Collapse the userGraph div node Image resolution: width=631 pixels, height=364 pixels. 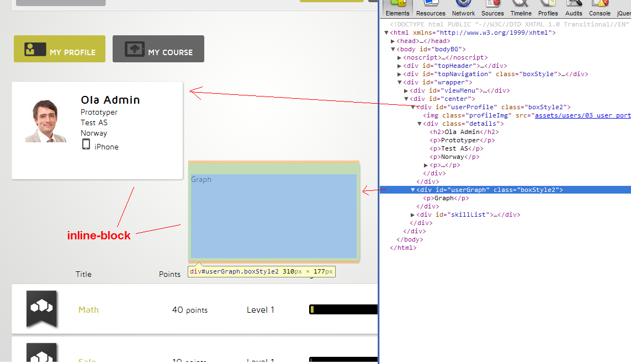click(412, 190)
